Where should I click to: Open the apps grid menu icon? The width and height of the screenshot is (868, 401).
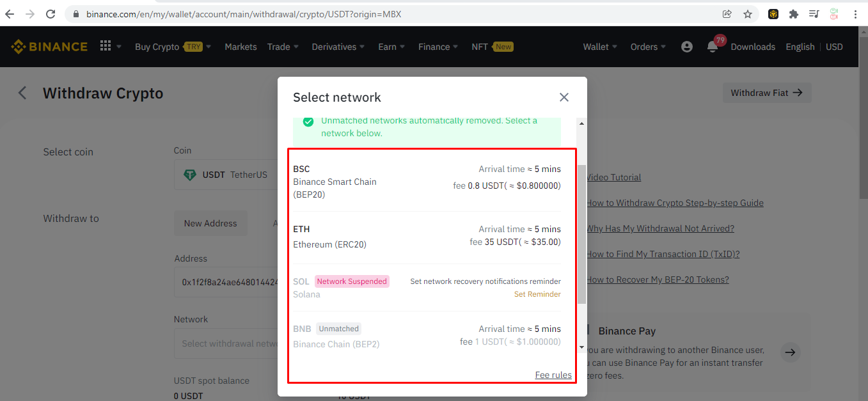click(x=106, y=46)
